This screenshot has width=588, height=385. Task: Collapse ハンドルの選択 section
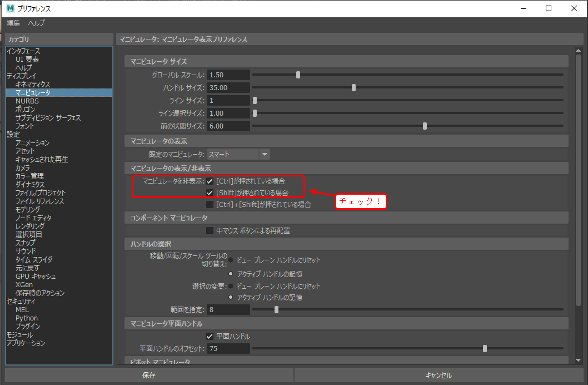point(346,244)
